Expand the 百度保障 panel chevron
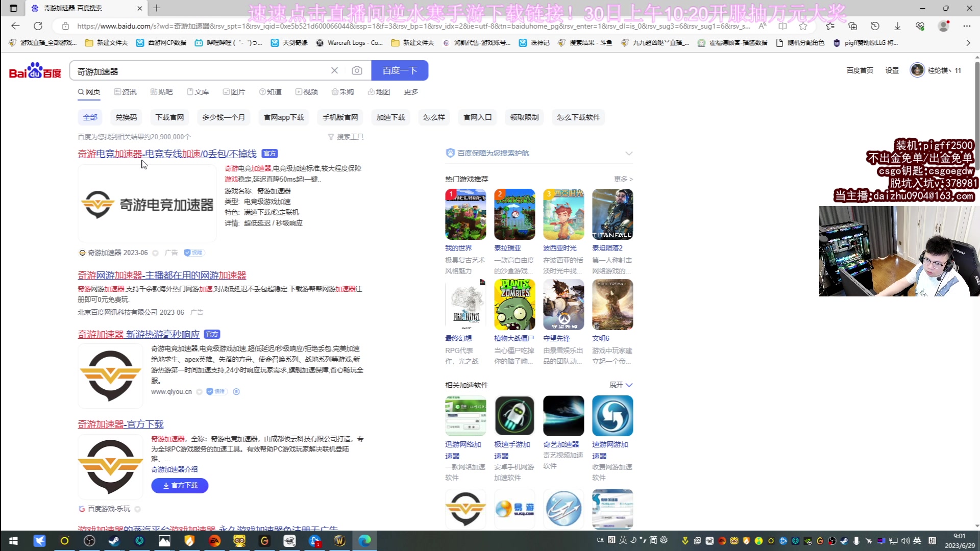This screenshot has width=980, height=551. [x=629, y=153]
